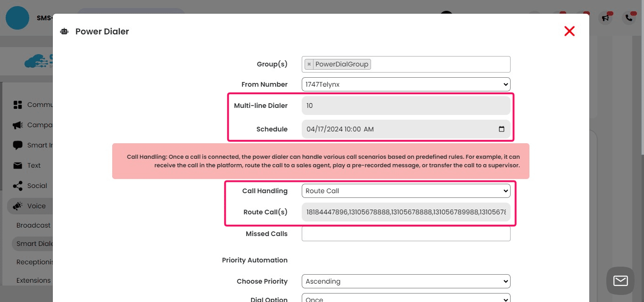Viewport: 644px width, 302px height.
Task: Open the Schedule date picker calendar icon
Action: [x=502, y=129]
